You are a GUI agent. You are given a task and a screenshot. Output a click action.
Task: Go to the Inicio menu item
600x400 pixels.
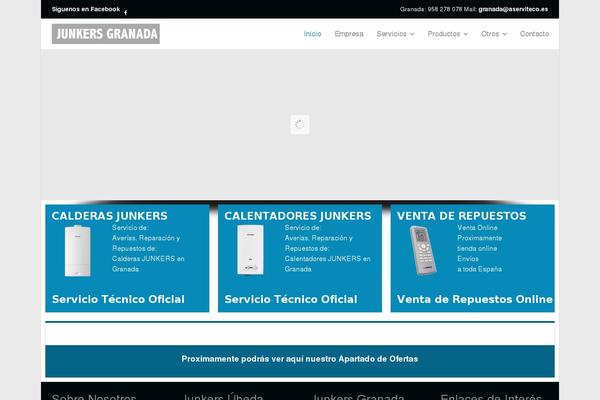point(312,34)
